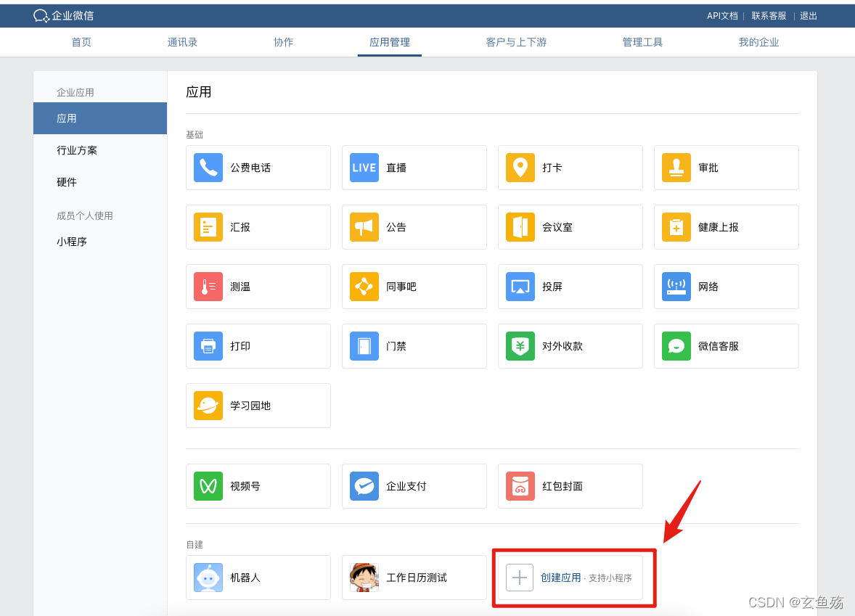Open the 我的企业 tab
855x616 pixels.
758,42
